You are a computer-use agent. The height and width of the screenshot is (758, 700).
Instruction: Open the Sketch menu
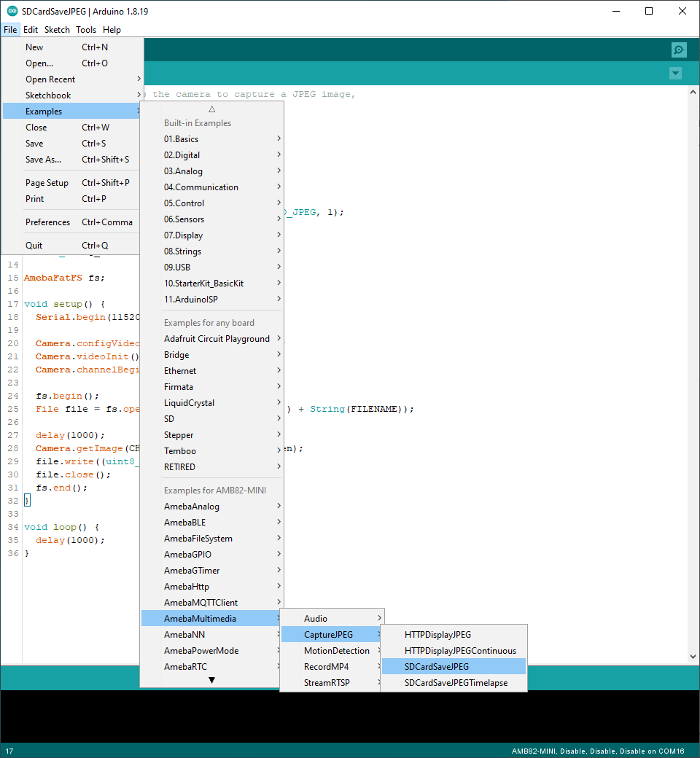[57, 29]
